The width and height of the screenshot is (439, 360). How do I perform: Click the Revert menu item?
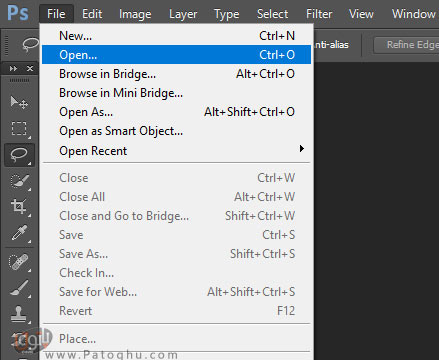(x=176, y=311)
